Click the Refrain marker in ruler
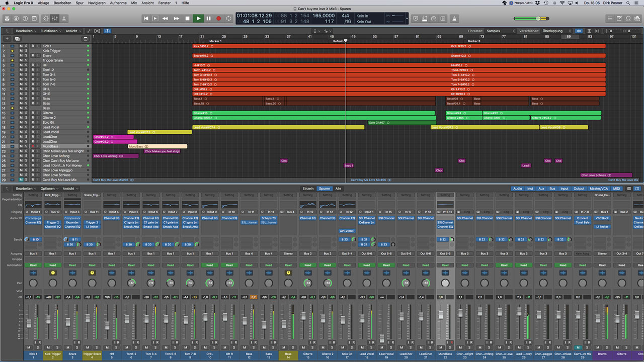Viewport: 644px width, 362px height. 339,41
